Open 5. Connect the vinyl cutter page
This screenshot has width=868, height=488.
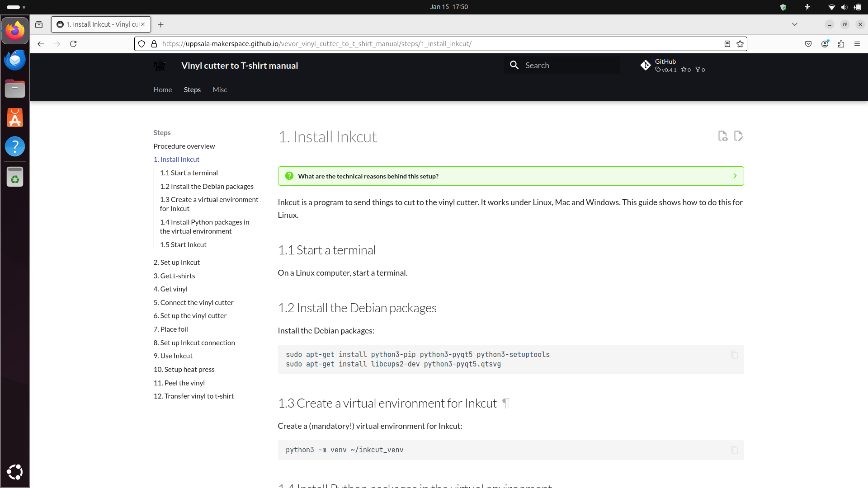click(x=193, y=303)
